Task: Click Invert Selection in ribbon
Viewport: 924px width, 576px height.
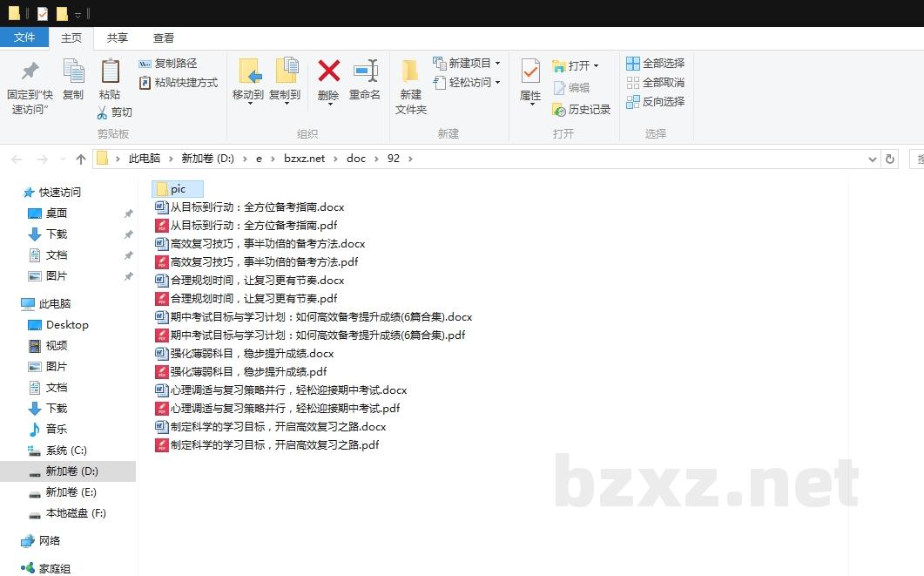Action: pyautogui.click(x=633, y=102)
